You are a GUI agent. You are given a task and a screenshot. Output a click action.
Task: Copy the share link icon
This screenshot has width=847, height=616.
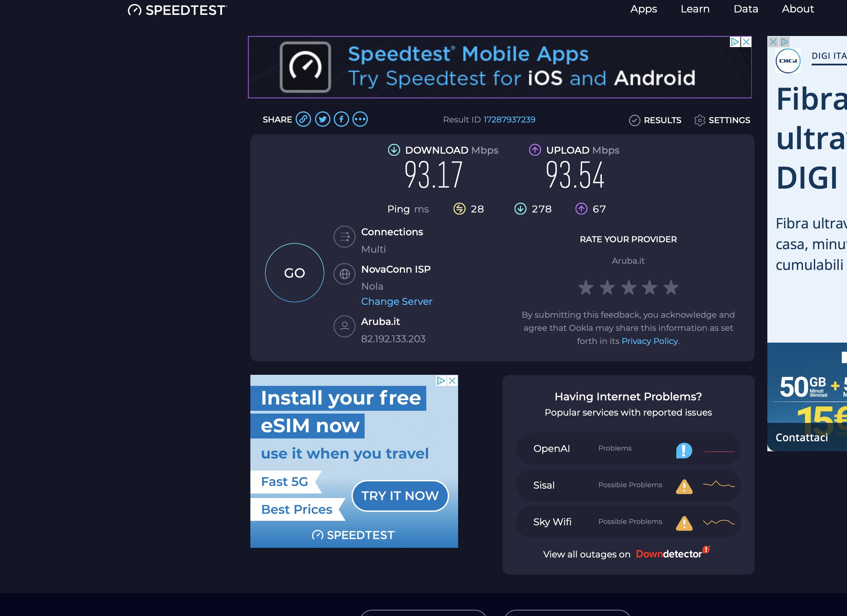pyautogui.click(x=303, y=119)
